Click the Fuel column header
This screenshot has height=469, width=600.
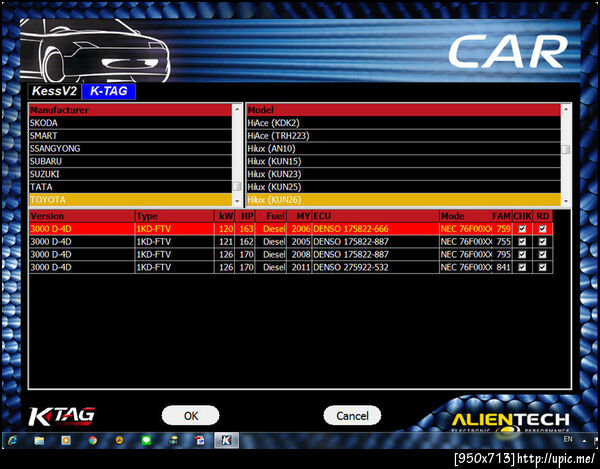pos(271,216)
